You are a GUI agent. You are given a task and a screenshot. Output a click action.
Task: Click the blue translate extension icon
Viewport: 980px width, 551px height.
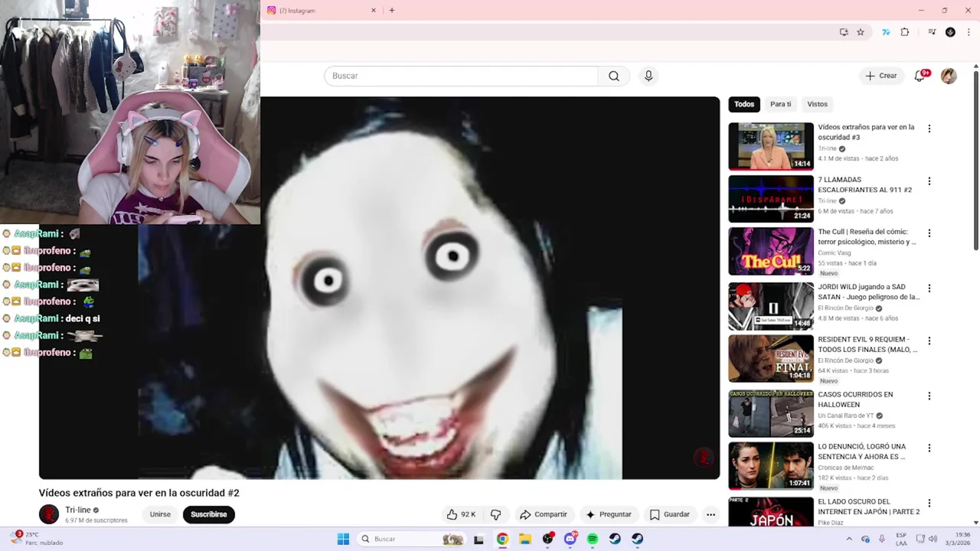pyautogui.click(x=886, y=32)
